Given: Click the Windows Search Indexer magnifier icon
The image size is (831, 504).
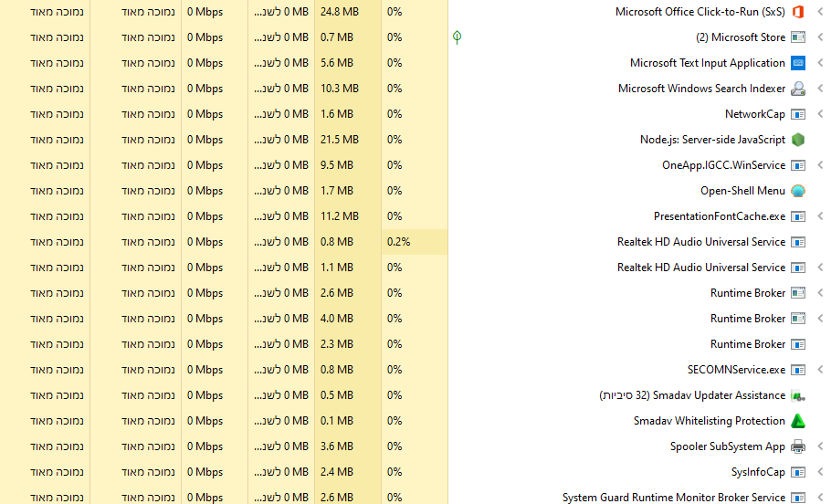Looking at the screenshot, I should (x=797, y=89).
